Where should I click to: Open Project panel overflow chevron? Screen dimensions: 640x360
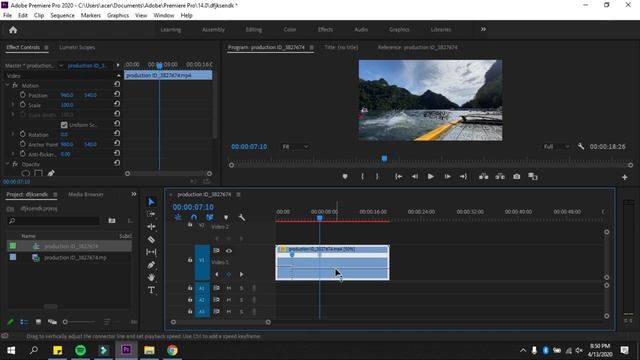tap(133, 194)
